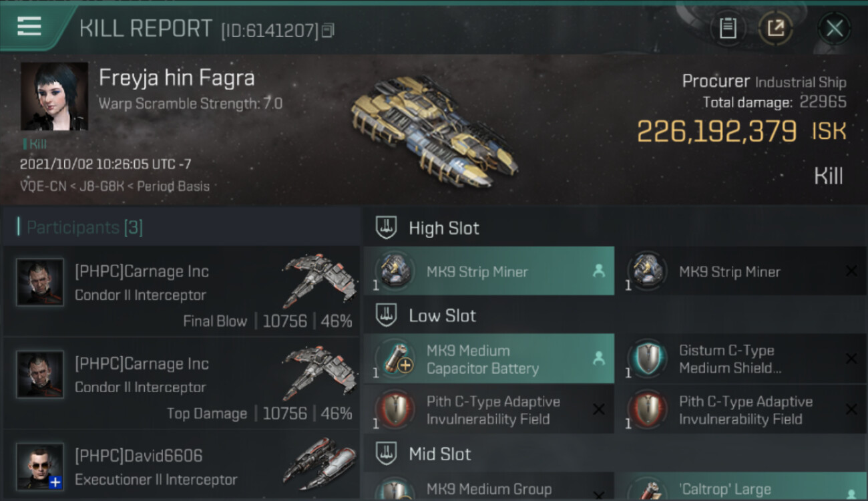Close the kill report window
Screen dimensions: 868x501
tap(835, 28)
